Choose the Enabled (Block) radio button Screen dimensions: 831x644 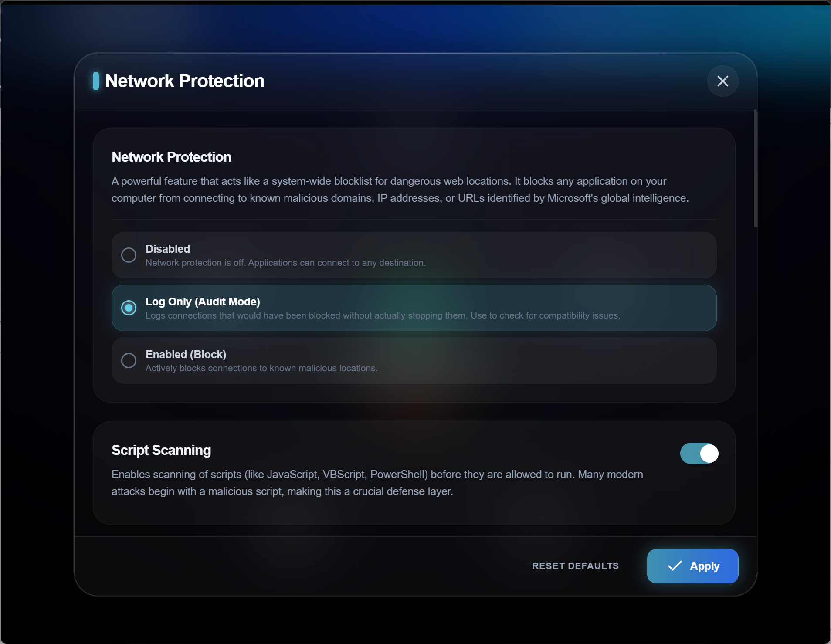[x=129, y=360]
